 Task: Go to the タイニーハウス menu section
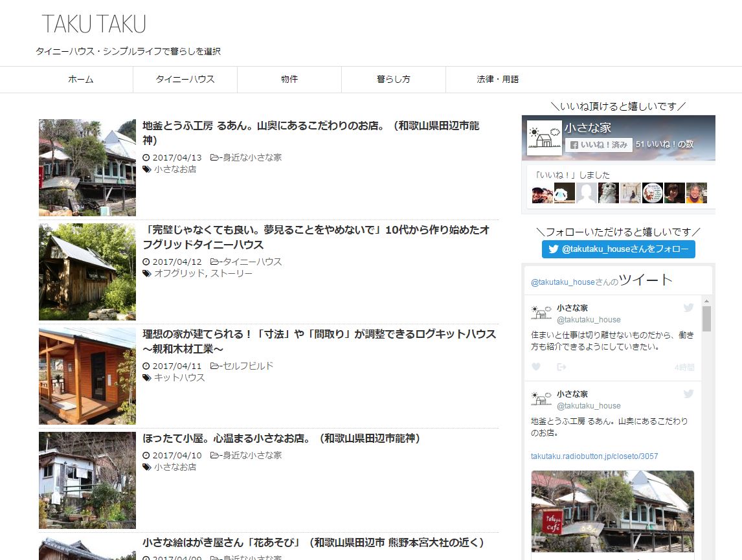click(x=185, y=80)
